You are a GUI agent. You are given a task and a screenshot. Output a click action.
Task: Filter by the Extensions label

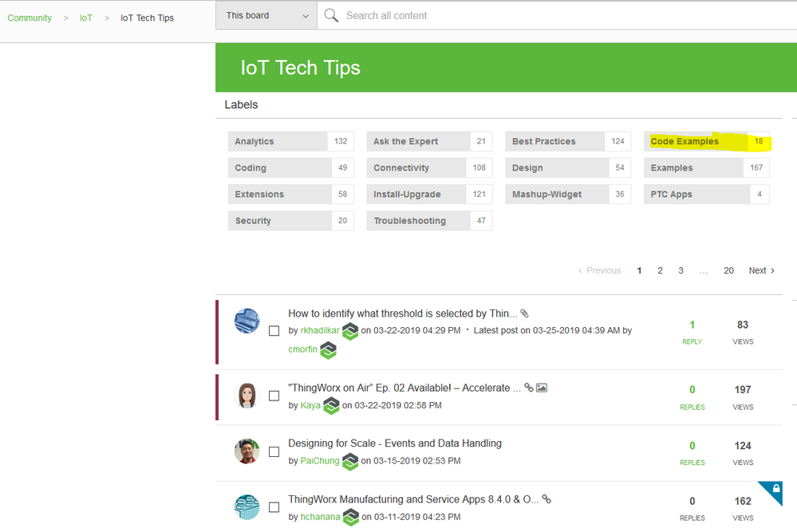coord(290,194)
